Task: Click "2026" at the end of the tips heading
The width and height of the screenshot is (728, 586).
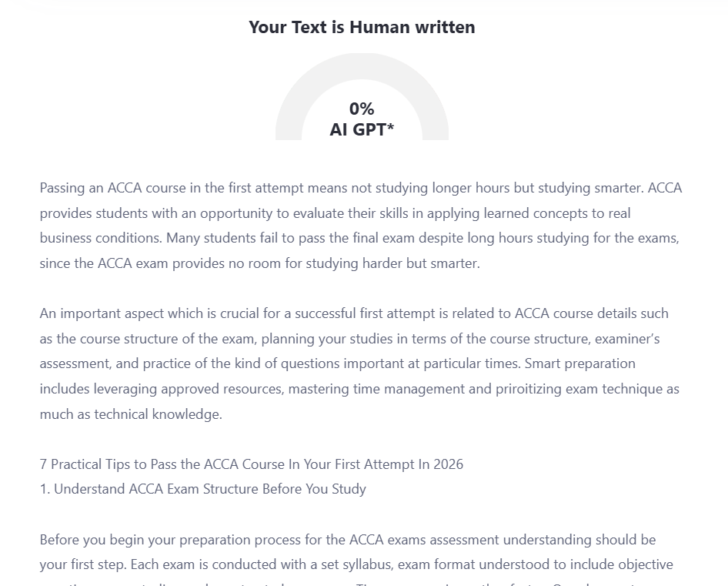Action: [448, 464]
